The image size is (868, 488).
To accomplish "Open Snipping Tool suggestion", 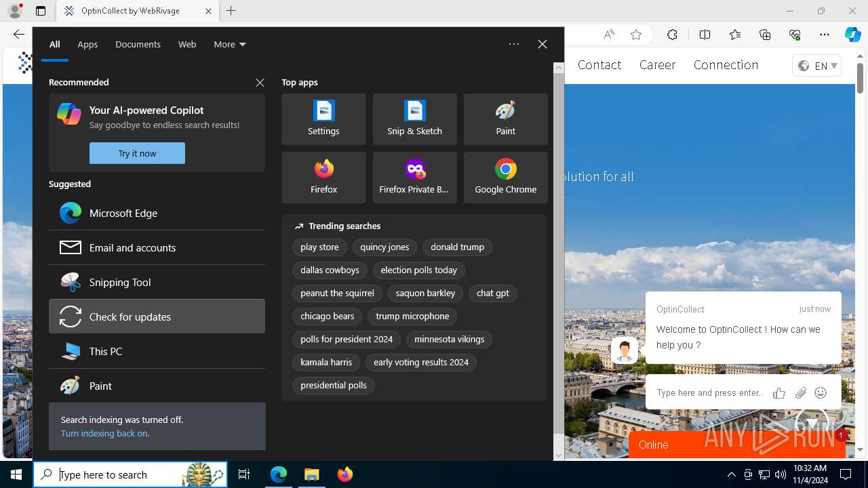I will click(x=157, y=282).
